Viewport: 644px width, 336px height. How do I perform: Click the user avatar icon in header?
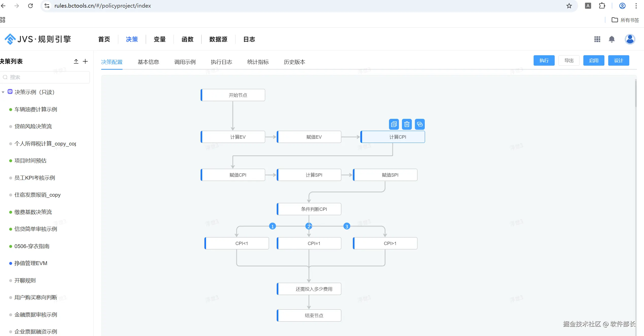pyautogui.click(x=630, y=39)
